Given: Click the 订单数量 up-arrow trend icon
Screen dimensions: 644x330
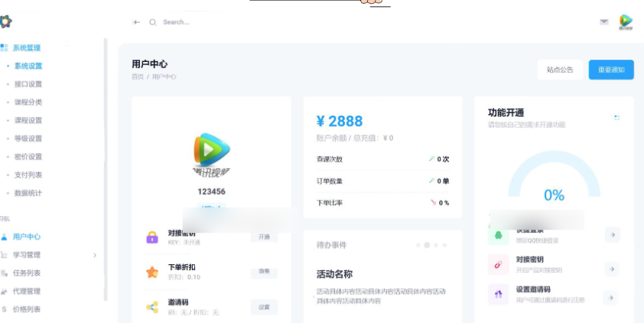Looking at the screenshot, I should (431, 181).
